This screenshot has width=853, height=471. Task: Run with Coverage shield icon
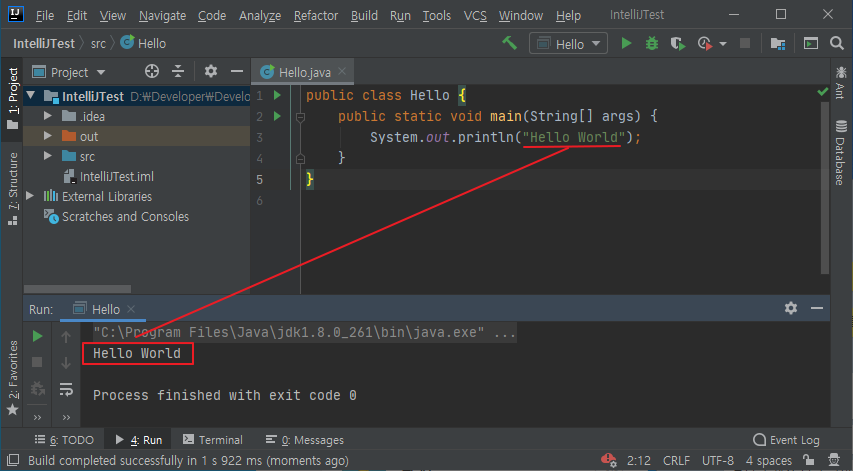(677, 44)
